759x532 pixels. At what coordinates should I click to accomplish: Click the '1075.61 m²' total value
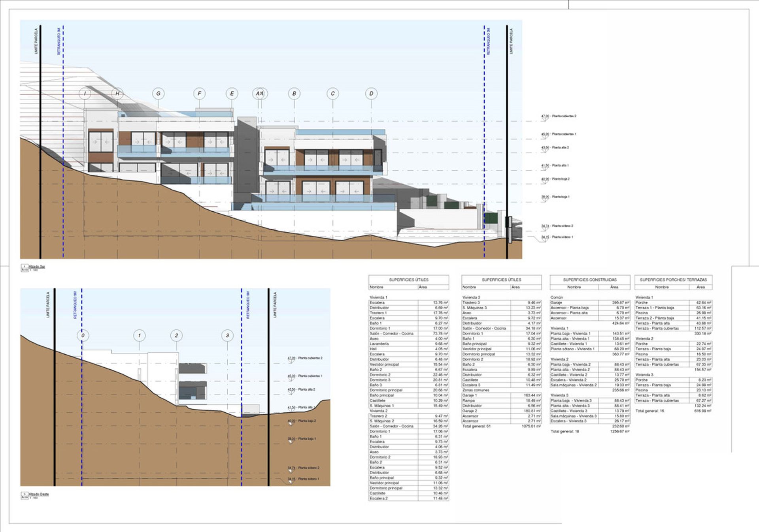click(x=531, y=426)
